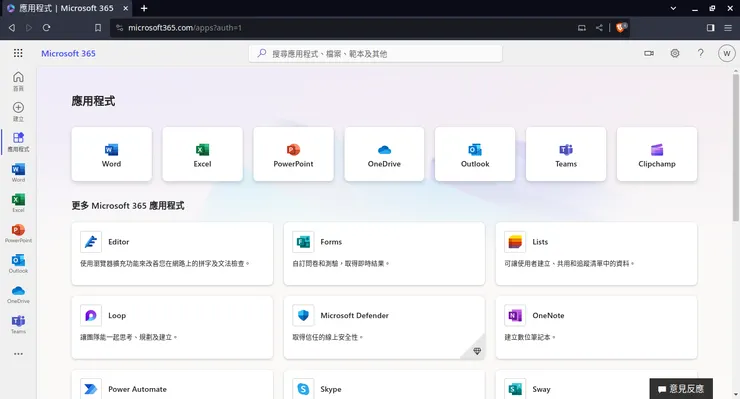Click the Lists card description text
This screenshot has width=740, height=399.
coord(569,263)
